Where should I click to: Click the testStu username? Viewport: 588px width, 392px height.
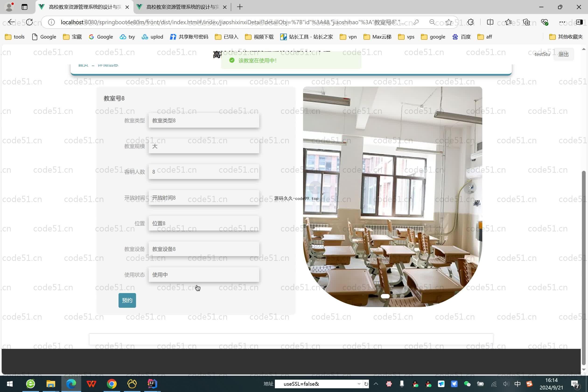(x=542, y=54)
